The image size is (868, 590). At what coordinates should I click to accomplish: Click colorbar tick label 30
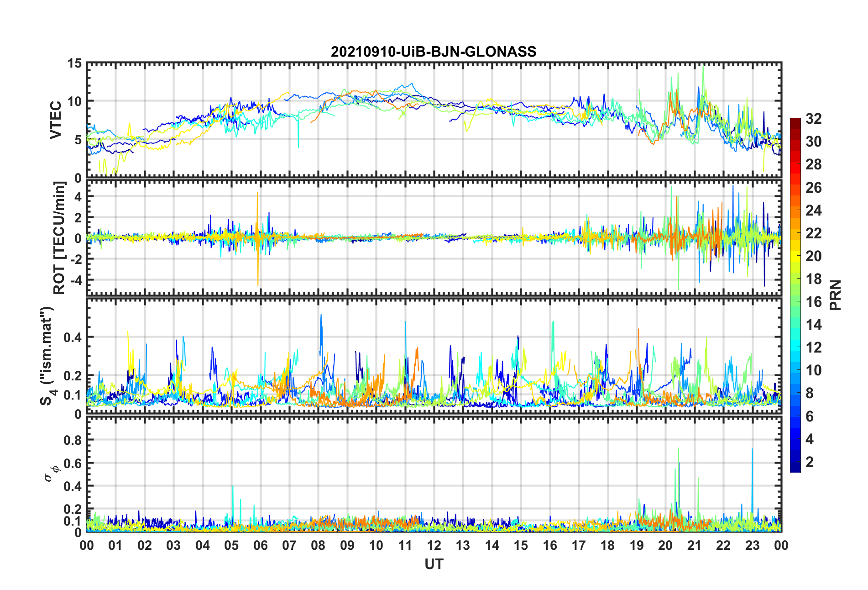(814, 142)
